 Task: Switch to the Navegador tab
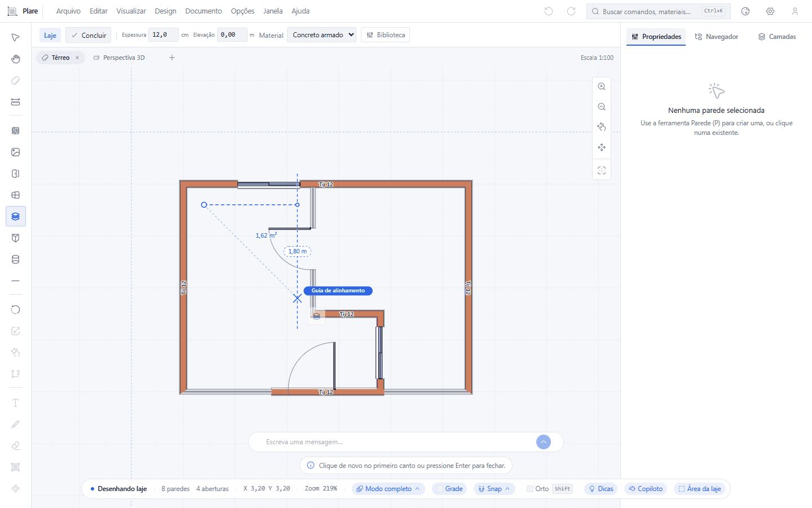(717, 37)
